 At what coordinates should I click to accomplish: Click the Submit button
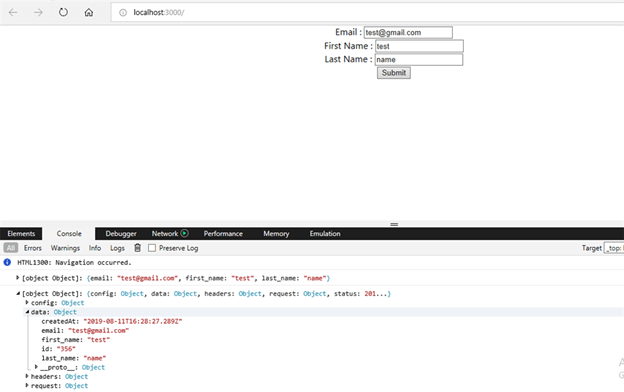[394, 73]
